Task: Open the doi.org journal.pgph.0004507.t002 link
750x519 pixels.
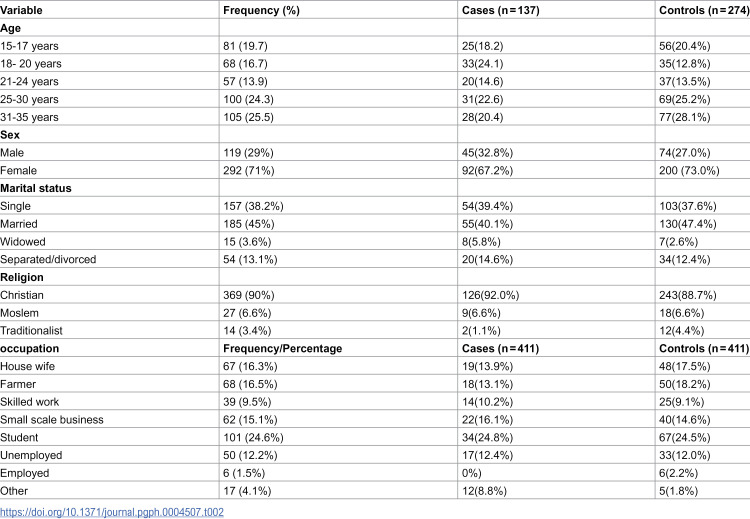Action: click(112, 512)
